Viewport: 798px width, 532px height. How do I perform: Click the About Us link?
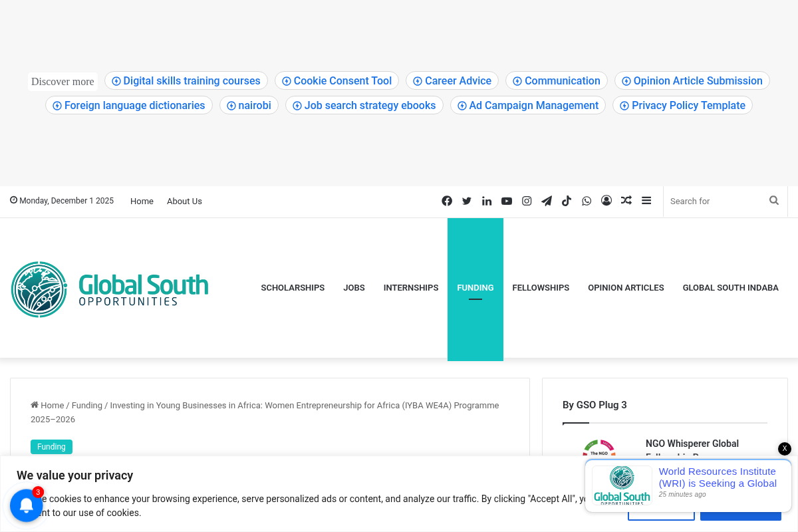pyautogui.click(x=184, y=201)
